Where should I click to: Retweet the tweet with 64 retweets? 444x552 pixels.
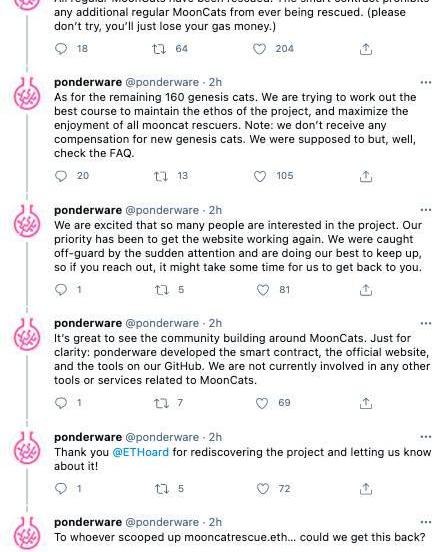[x=159, y=49]
